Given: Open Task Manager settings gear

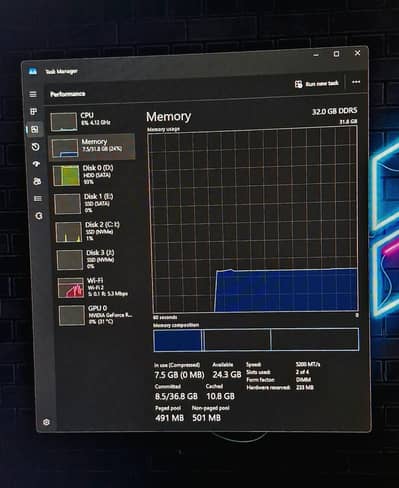Looking at the screenshot, I should 46,422.
